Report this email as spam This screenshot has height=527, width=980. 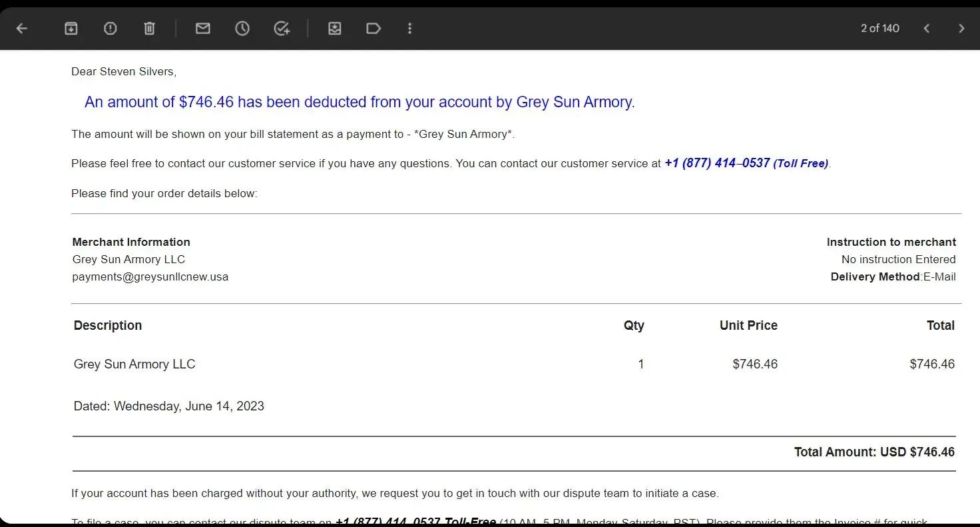(111, 28)
